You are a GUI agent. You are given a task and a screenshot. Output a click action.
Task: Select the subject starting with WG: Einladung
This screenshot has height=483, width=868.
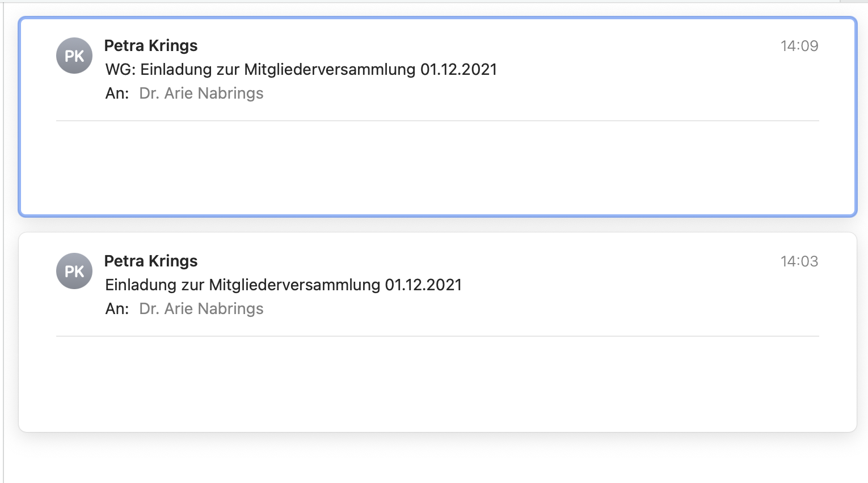coord(301,69)
